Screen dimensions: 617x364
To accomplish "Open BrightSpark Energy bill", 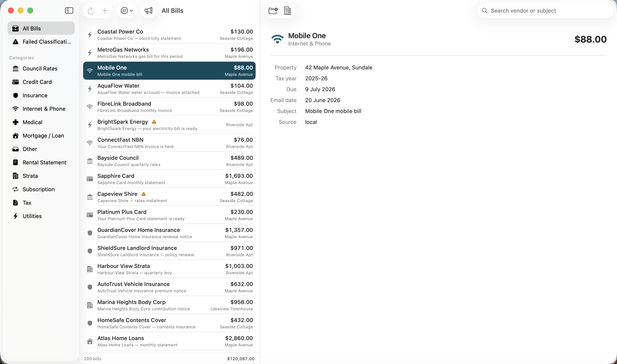I will (x=169, y=125).
